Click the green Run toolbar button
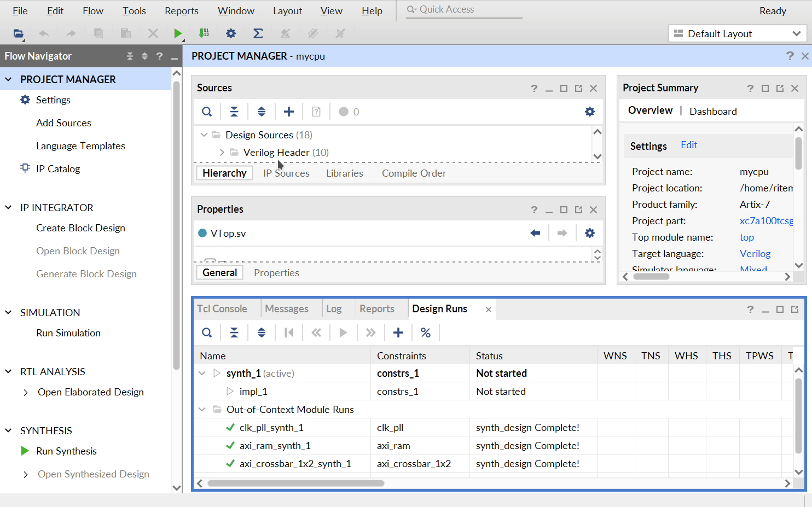Viewport: 812px width, 507px height. pos(178,33)
